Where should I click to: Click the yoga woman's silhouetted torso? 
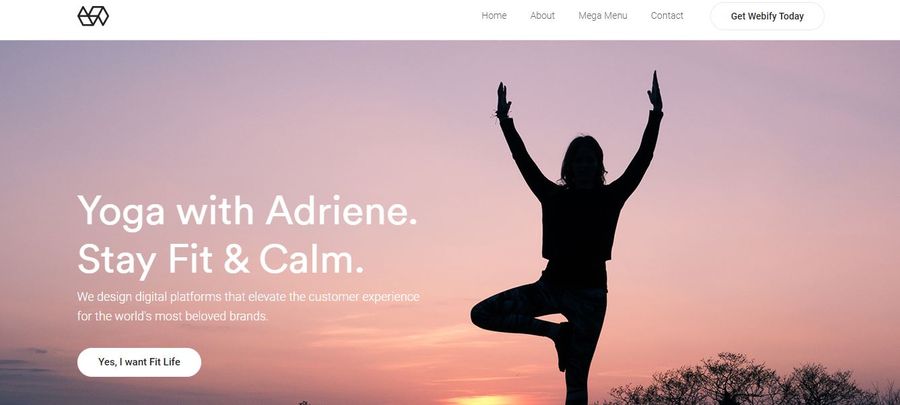(577, 229)
